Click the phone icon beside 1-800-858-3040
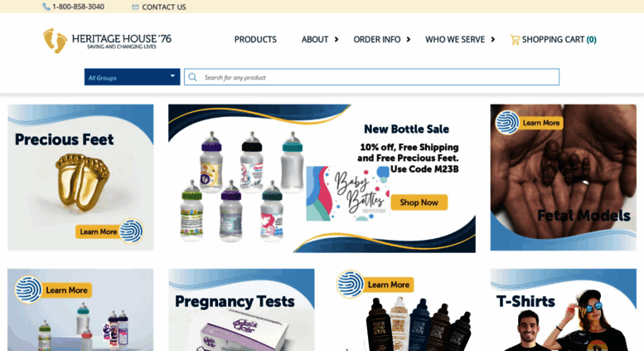 point(46,7)
